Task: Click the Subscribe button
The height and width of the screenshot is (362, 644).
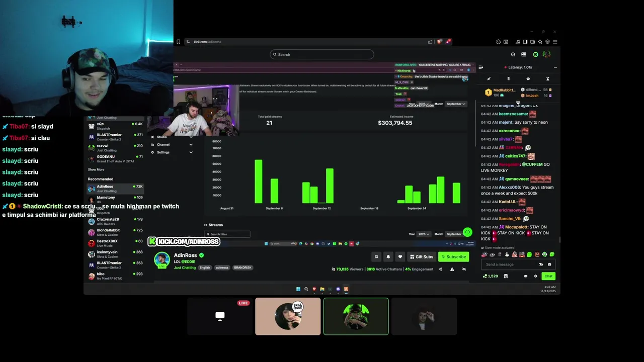Action: (454, 257)
